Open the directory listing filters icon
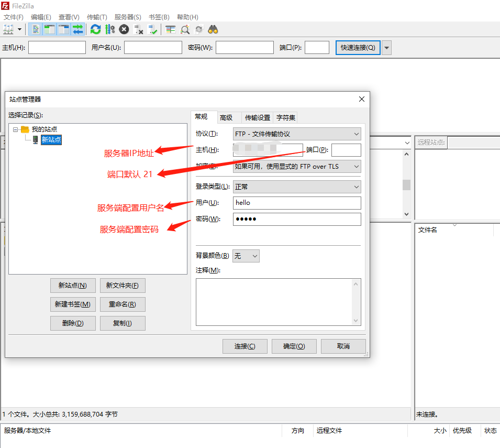Screen dimensions: 500x448 coord(171,30)
